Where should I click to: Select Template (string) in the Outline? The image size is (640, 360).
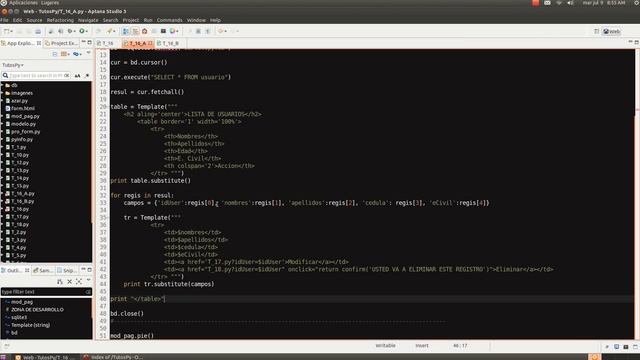point(30,325)
